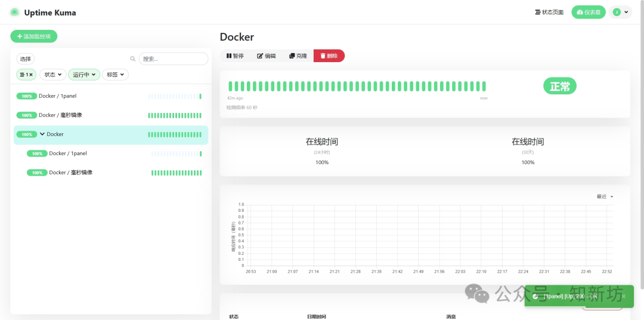Click 100% badge of Docker group row
The image size is (644, 320).
tap(27, 134)
